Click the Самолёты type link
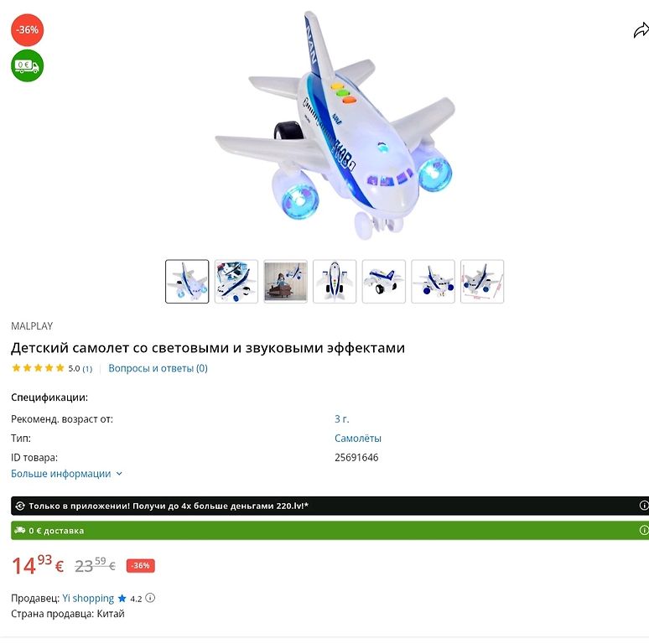Image resolution: width=649 pixels, height=644 pixels. 357,439
